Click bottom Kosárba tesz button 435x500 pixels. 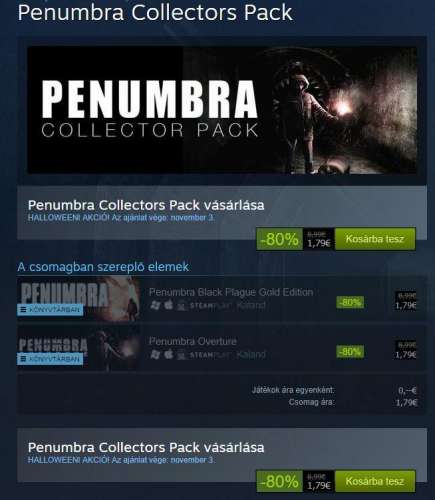click(x=375, y=481)
